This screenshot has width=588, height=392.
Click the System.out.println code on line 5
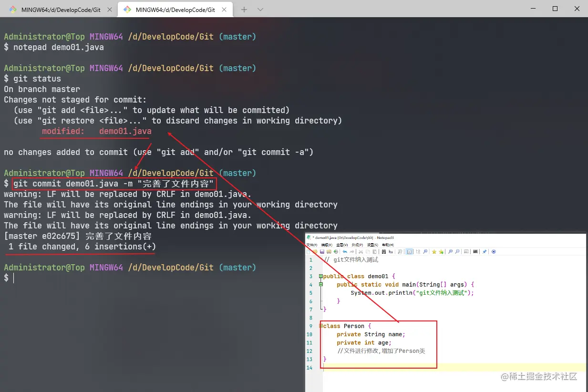coord(413,293)
